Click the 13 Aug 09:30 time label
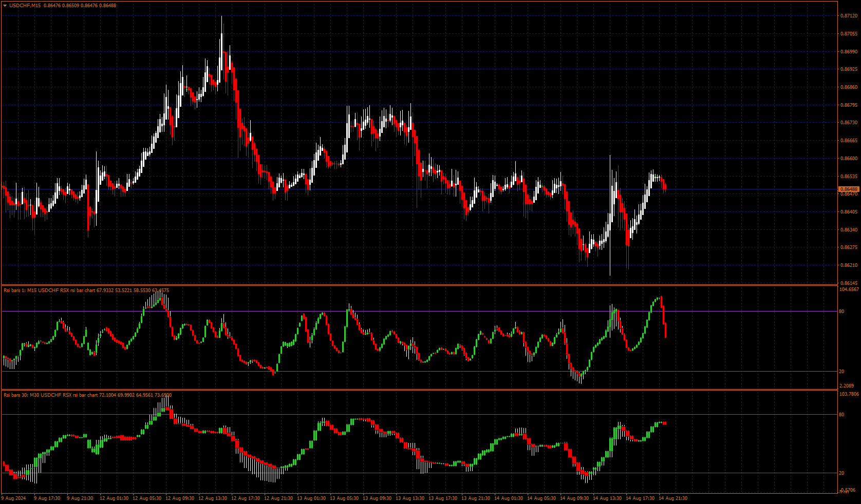This screenshot has width=861, height=504. (377, 498)
